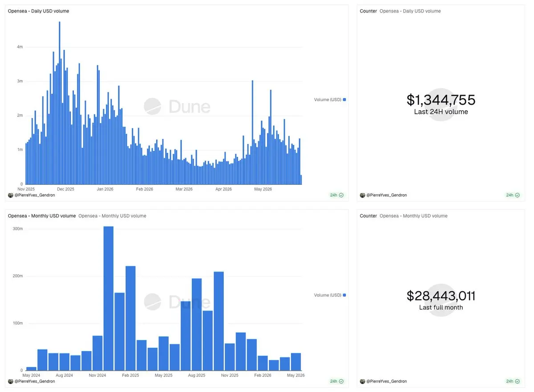Click the blue legend swatch on the monthly chart
The width and height of the screenshot is (534, 392).
[x=344, y=295]
